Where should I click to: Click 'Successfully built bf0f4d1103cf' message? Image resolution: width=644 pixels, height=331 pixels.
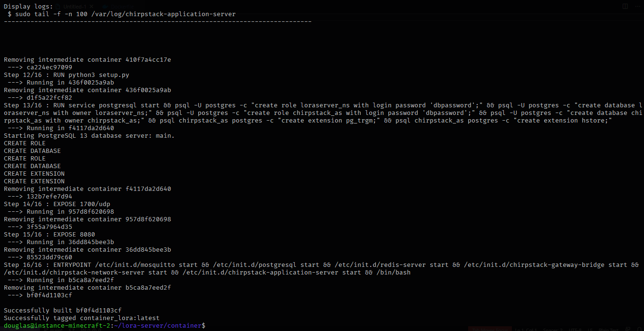[x=63, y=311]
